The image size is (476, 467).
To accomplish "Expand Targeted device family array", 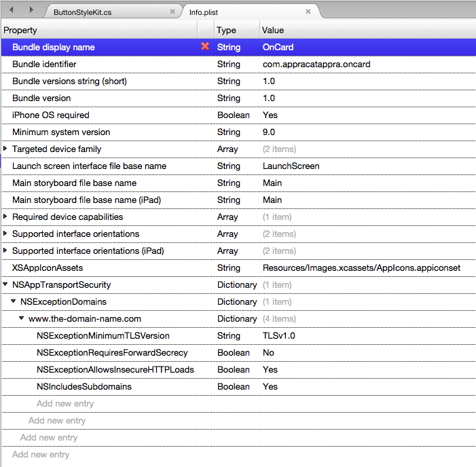I will (5, 149).
